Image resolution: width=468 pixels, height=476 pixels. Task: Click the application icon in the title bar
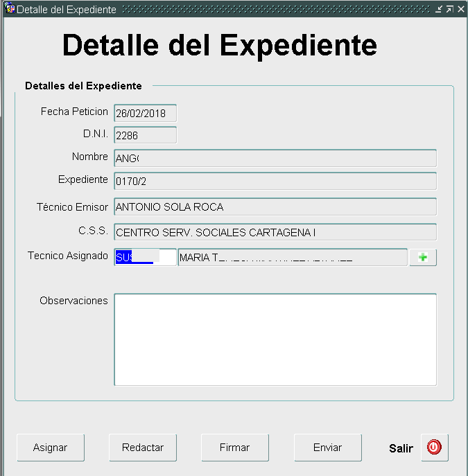10,9
